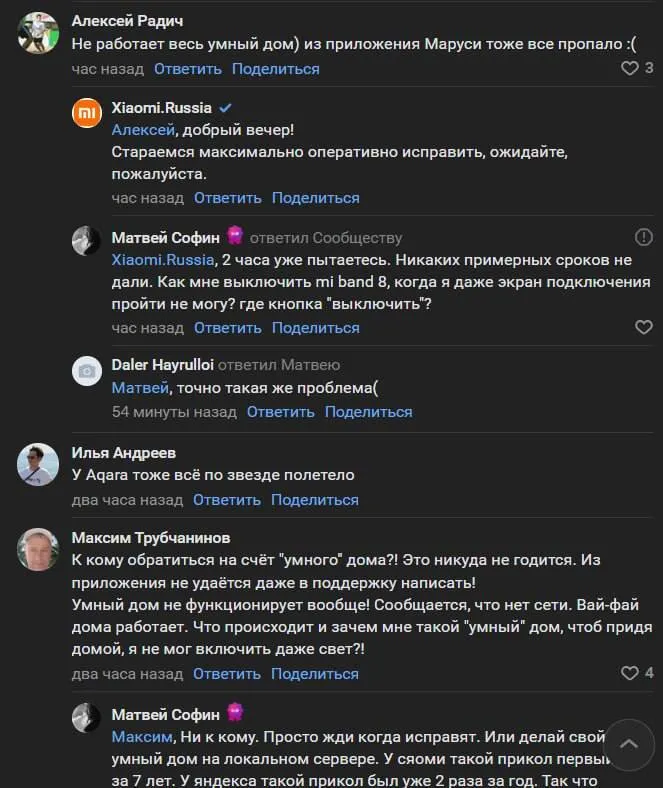Open Daler Hayrulloi's camera placeholder avatar

click(87, 371)
